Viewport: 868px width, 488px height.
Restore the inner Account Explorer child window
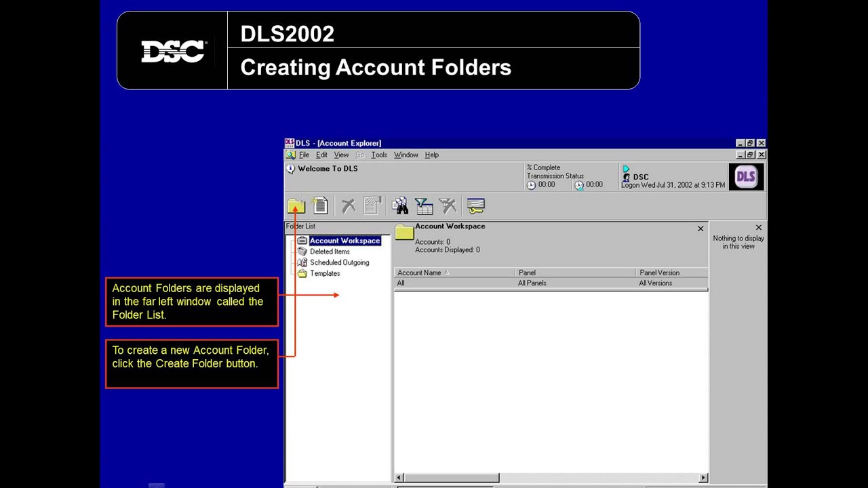[x=750, y=155]
